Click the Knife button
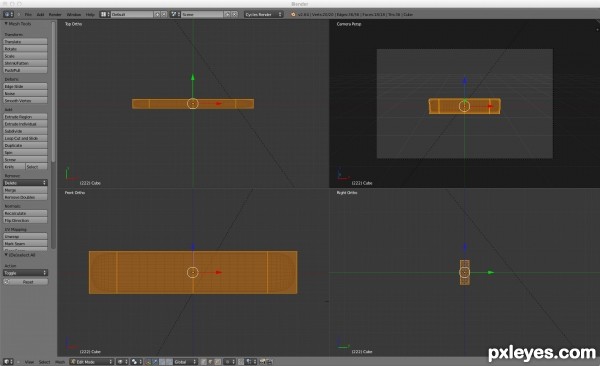This screenshot has height=366, width=600. pos(14,167)
